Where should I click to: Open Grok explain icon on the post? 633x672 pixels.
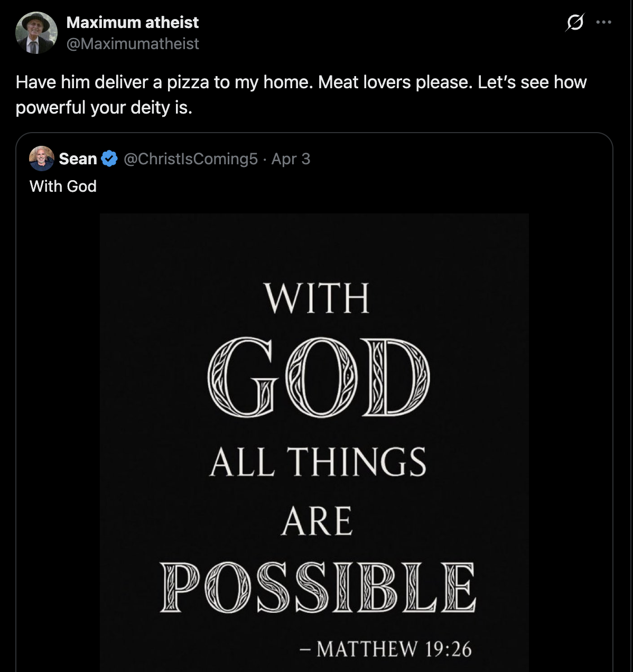(x=575, y=23)
